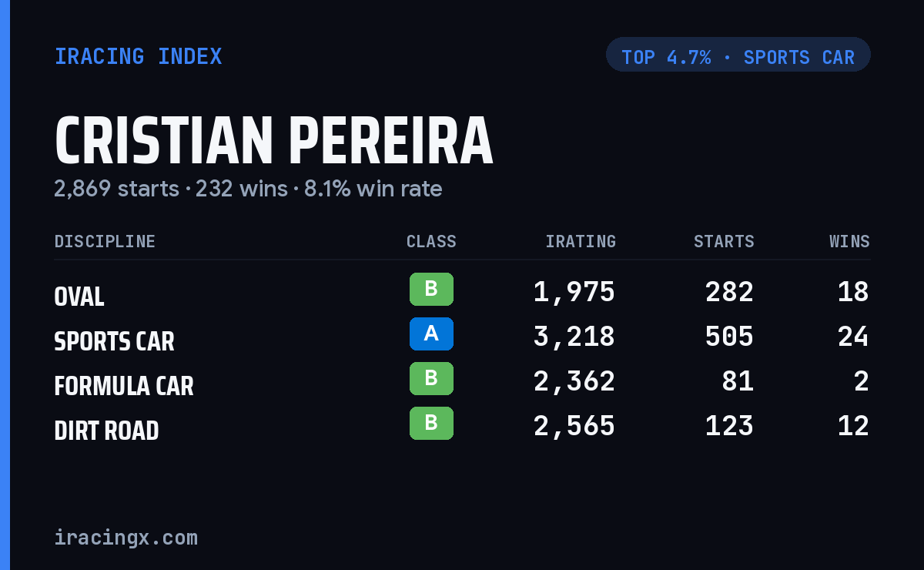This screenshot has height=570, width=924.
Task: Click the A class badge for Sports Car
Action: pyautogui.click(x=431, y=334)
